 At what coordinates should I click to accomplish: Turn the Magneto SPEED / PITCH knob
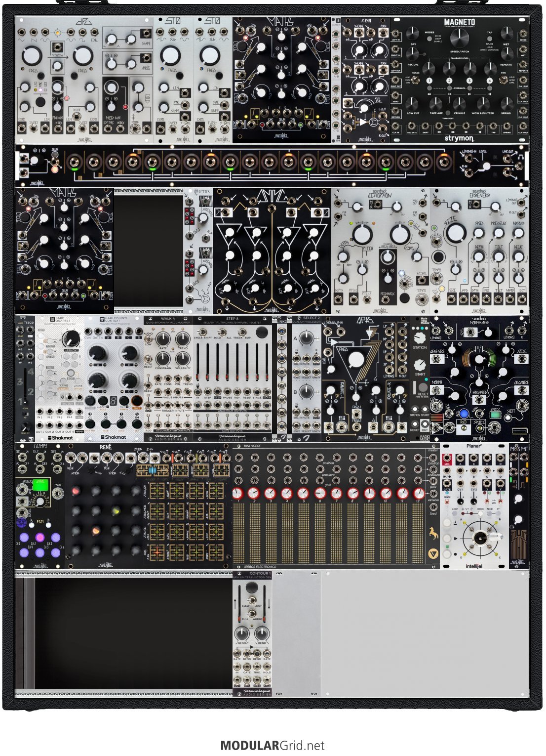click(x=459, y=37)
